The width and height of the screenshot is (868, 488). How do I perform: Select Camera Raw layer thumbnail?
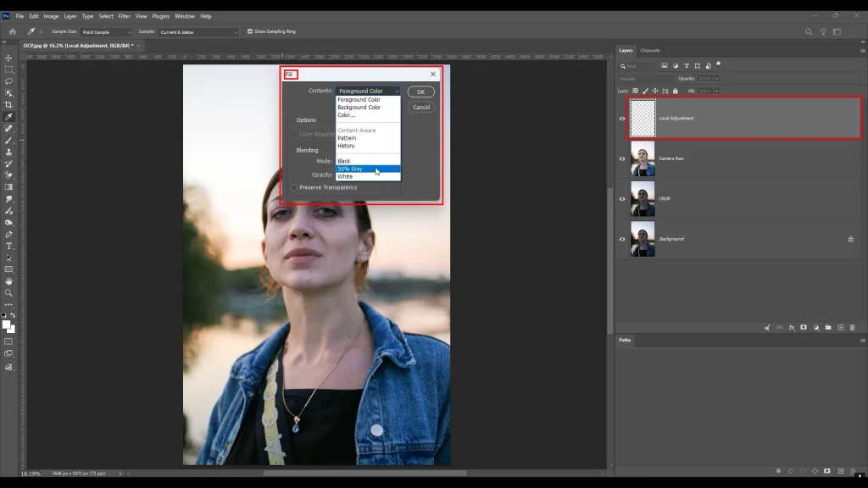pyautogui.click(x=643, y=158)
